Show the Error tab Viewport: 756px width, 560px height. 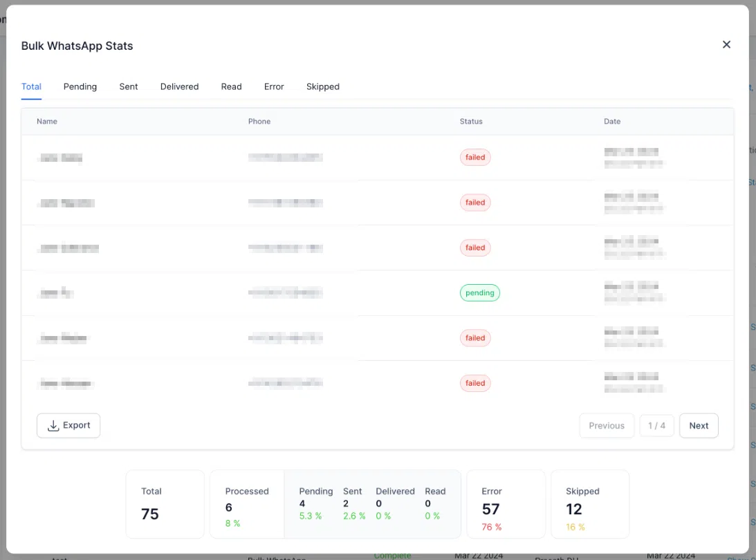[x=274, y=86]
